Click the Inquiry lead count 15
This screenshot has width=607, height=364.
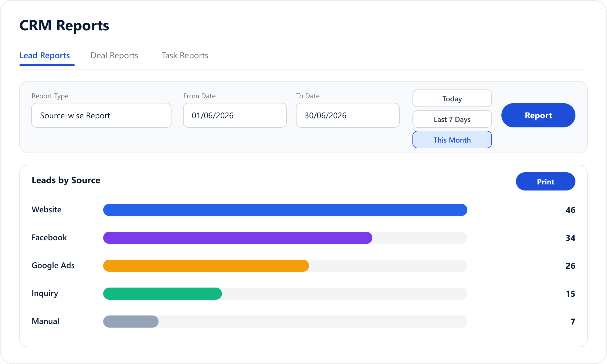(571, 294)
